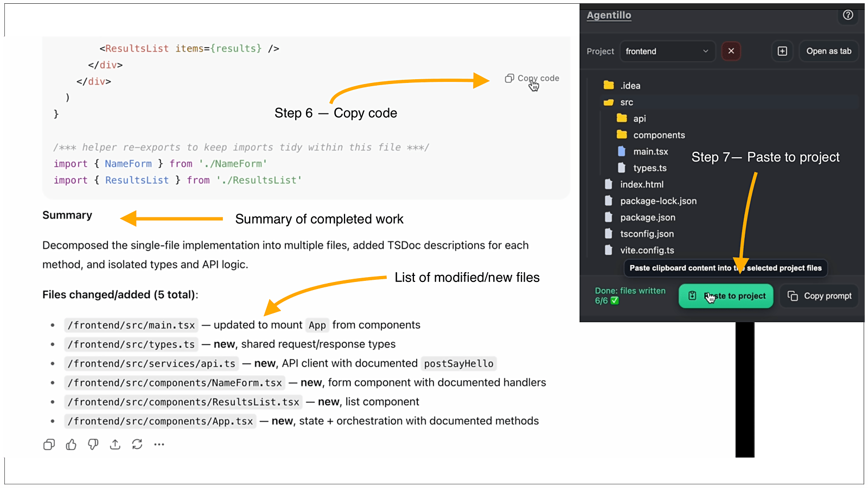The width and height of the screenshot is (868, 488).
Task: Click the postSayHello code text
Action: [458, 364]
